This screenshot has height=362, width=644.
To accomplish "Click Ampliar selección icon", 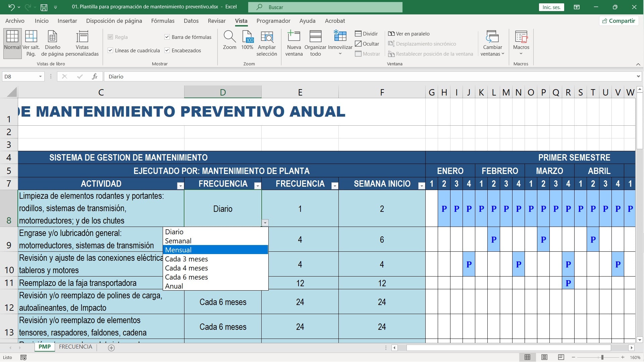I will pos(267,43).
